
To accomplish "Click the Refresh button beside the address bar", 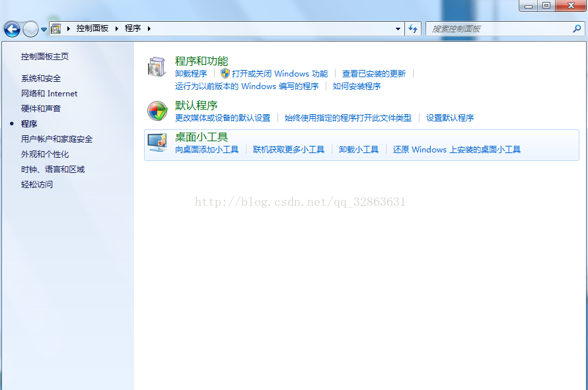I will [413, 29].
